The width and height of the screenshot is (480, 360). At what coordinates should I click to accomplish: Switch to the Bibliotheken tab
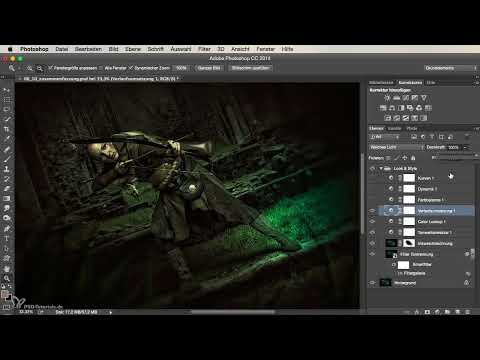[381, 82]
